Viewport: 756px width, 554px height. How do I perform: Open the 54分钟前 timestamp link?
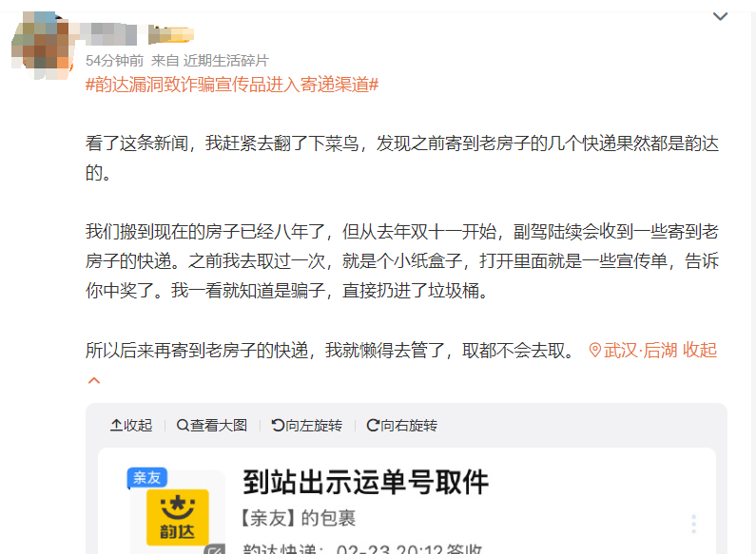(x=115, y=61)
